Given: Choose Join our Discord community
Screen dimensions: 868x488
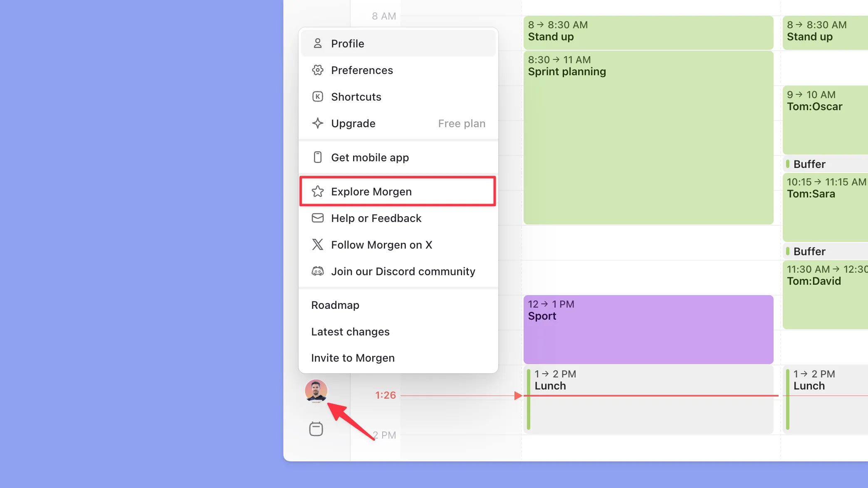Looking at the screenshot, I should 398,271.
